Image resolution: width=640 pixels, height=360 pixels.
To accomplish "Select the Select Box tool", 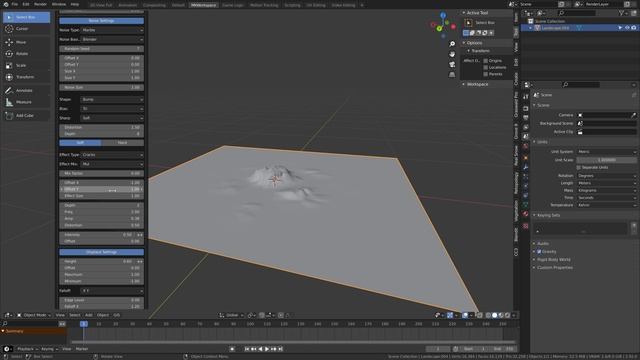I will click(27, 17).
